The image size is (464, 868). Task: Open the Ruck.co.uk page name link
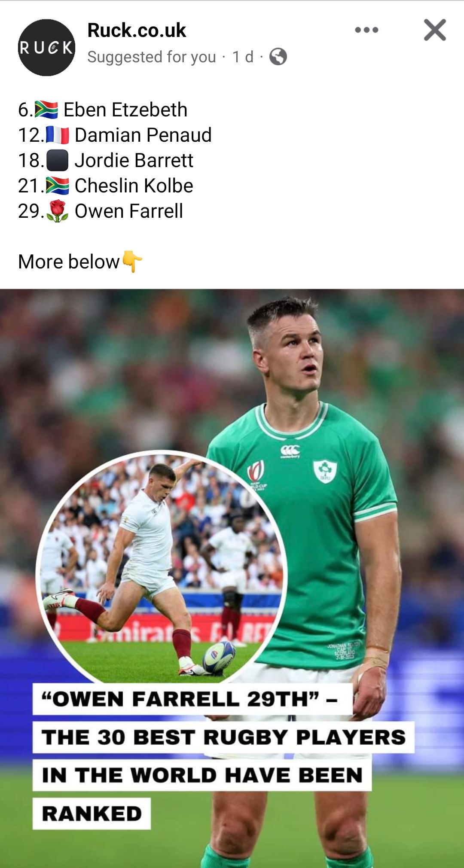pos(137,30)
